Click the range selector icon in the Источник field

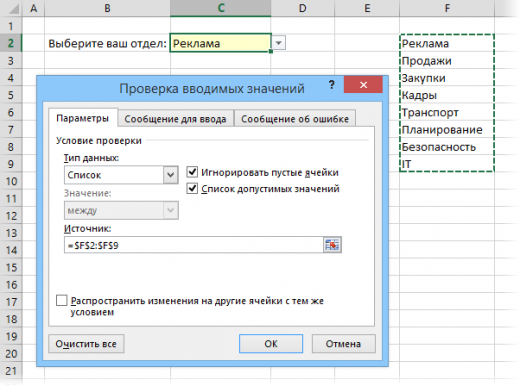point(332,245)
